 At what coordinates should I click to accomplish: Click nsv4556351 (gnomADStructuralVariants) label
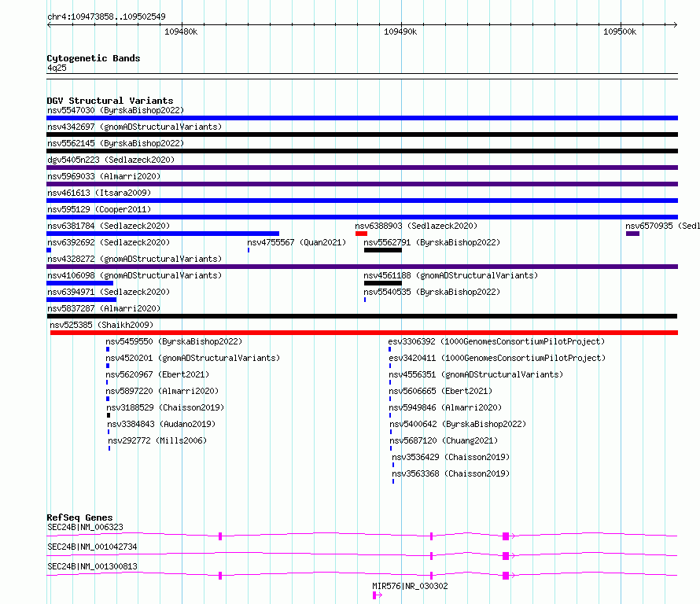(476, 374)
